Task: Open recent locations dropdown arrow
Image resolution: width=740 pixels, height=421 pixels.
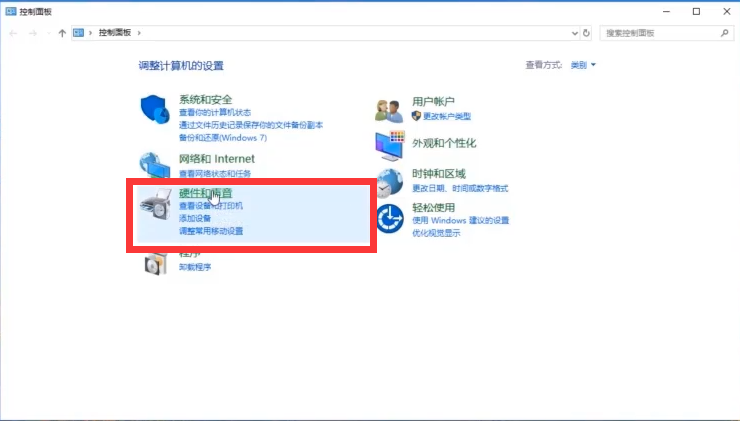Action: (48, 33)
